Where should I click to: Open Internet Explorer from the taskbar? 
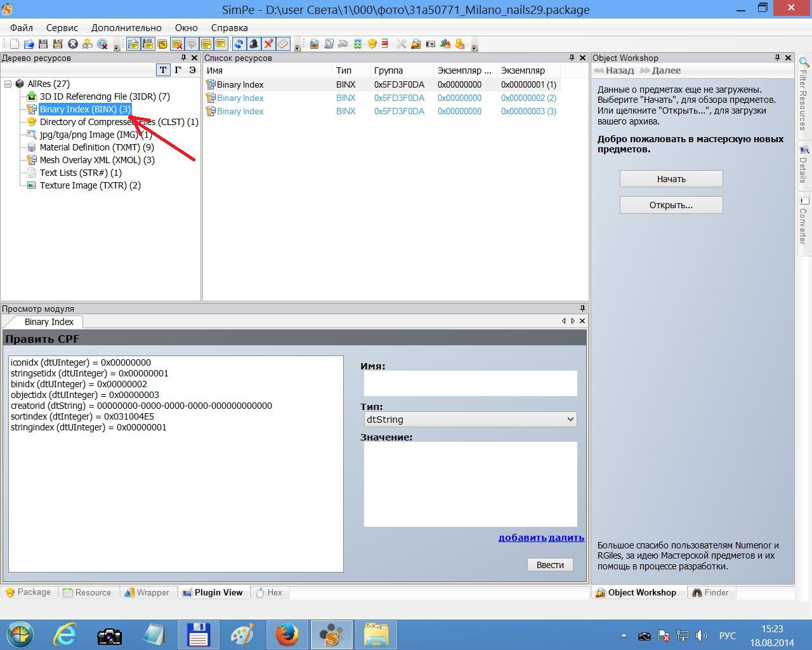click(x=65, y=635)
